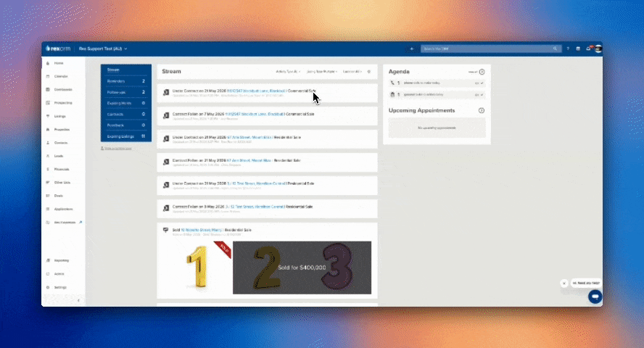The width and height of the screenshot is (644, 348).
Task: Open Reporting in the sidebar
Action: 61,260
